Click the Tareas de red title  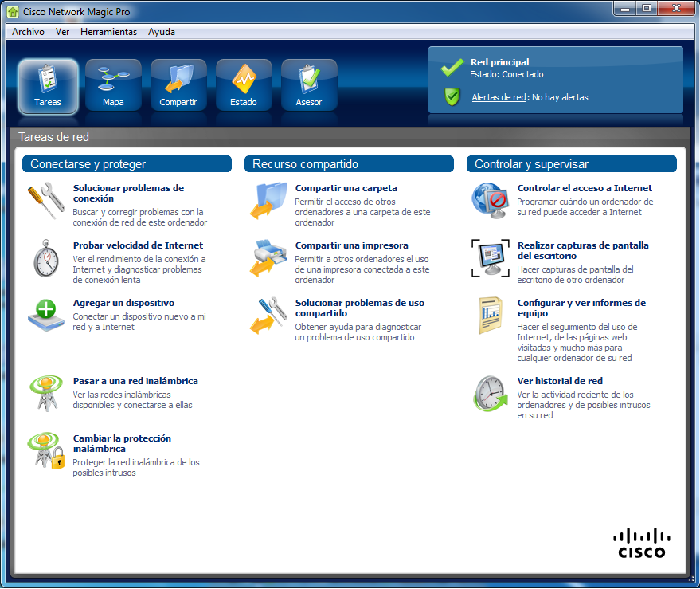[x=53, y=137]
